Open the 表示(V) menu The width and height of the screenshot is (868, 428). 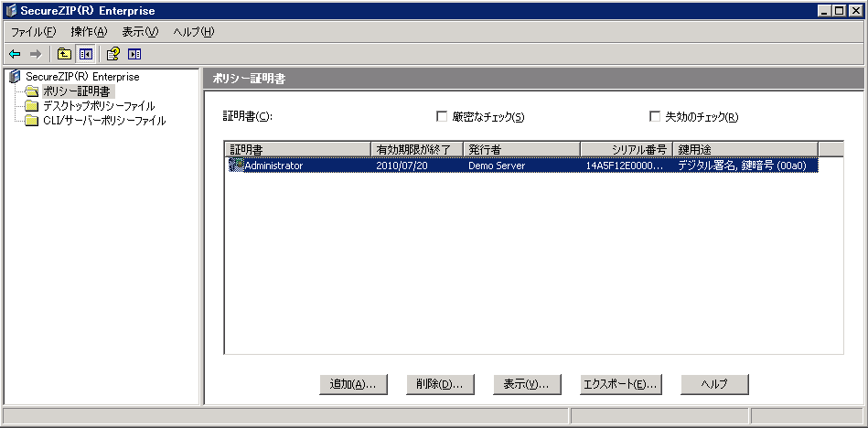140,32
